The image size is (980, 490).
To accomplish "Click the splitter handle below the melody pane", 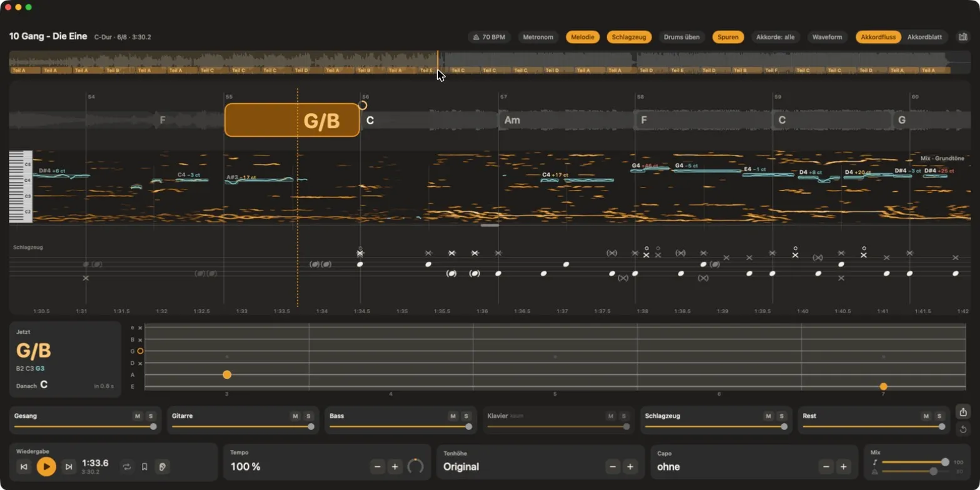I will tap(490, 225).
